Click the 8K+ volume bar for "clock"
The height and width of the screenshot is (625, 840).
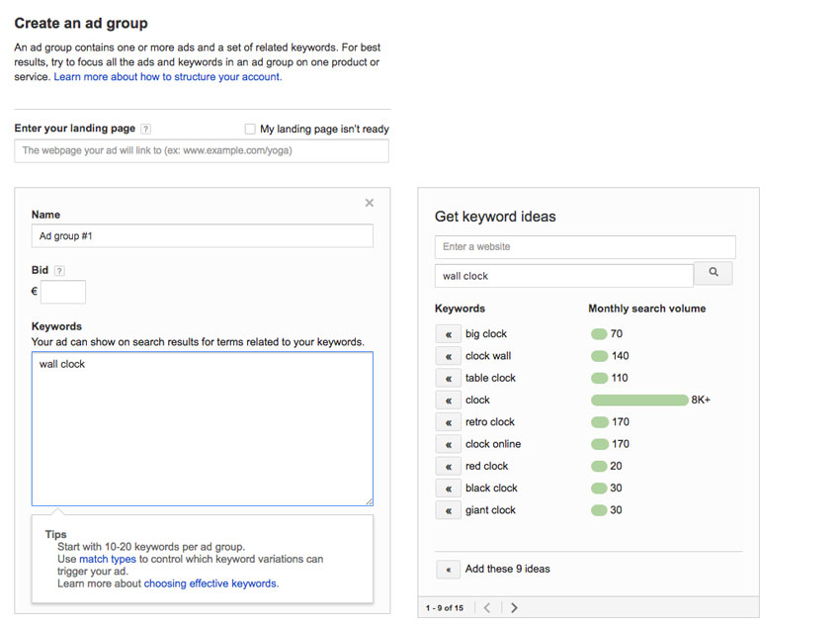tap(639, 400)
